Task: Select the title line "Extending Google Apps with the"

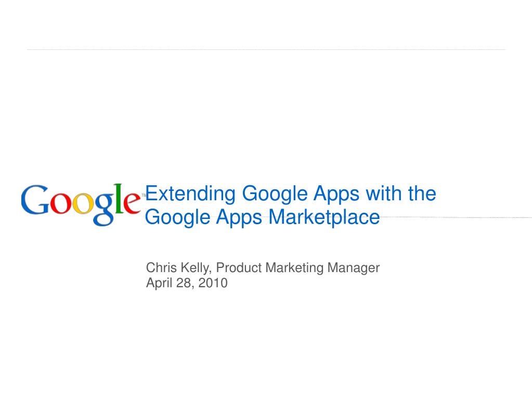Action: point(290,194)
